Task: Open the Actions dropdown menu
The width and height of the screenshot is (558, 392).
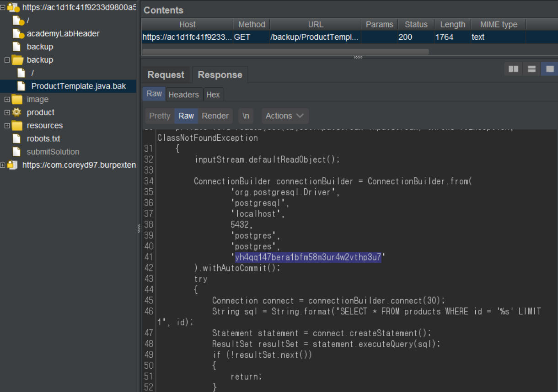Action: (x=284, y=116)
